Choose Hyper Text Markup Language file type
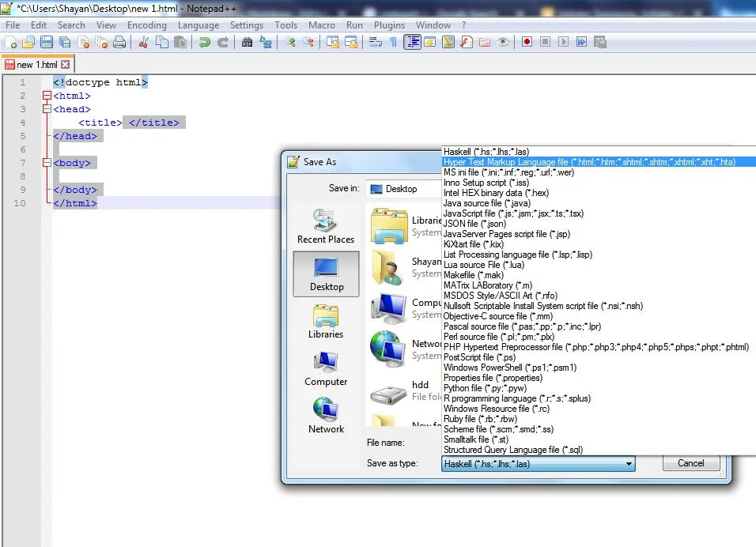Screen dimensions: 756x547 599,162
